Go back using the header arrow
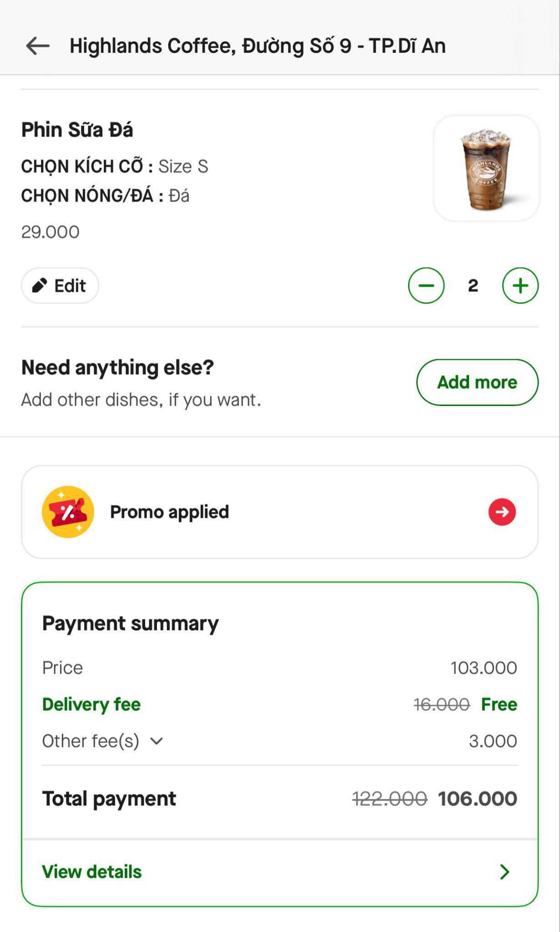This screenshot has width=560, height=932. pos(38,46)
